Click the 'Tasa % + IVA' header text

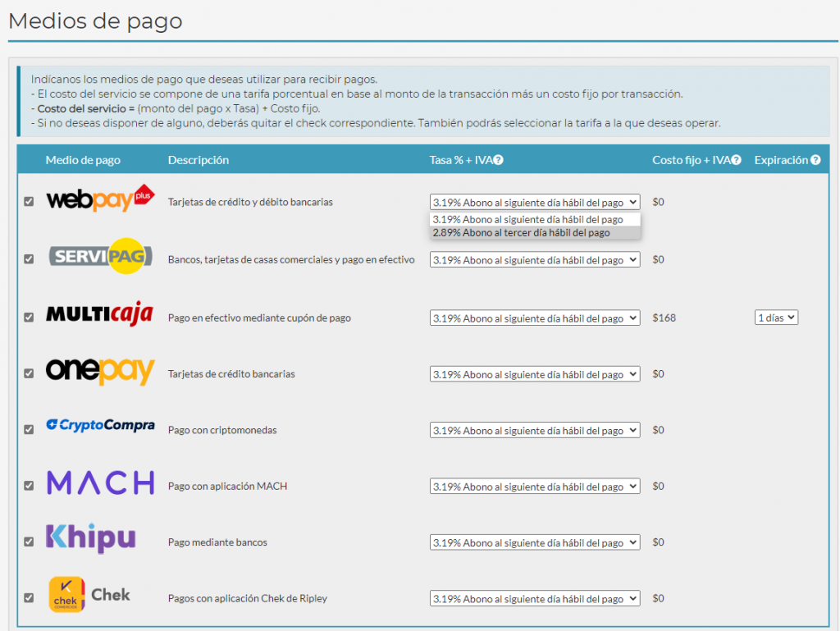click(x=461, y=160)
